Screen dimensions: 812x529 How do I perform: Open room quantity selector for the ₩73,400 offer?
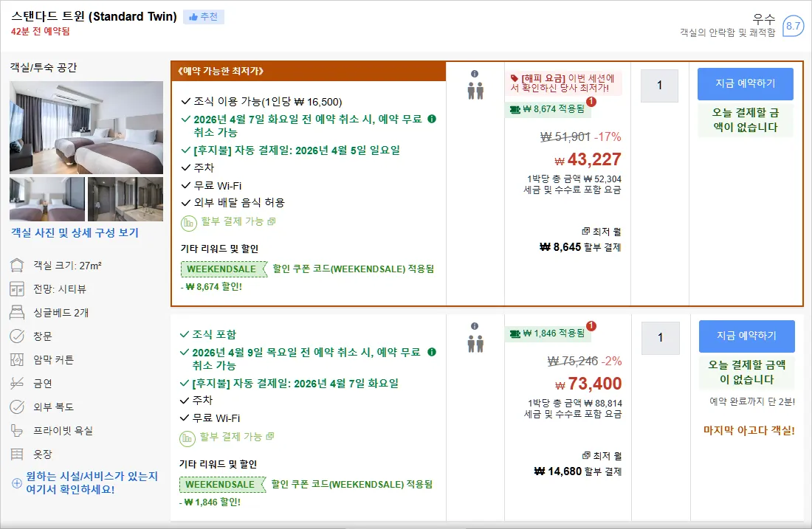[660, 338]
